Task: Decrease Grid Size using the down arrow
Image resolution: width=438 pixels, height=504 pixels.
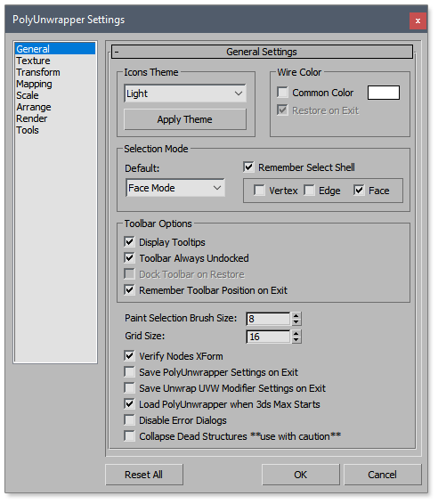Action: (x=296, y=340)
